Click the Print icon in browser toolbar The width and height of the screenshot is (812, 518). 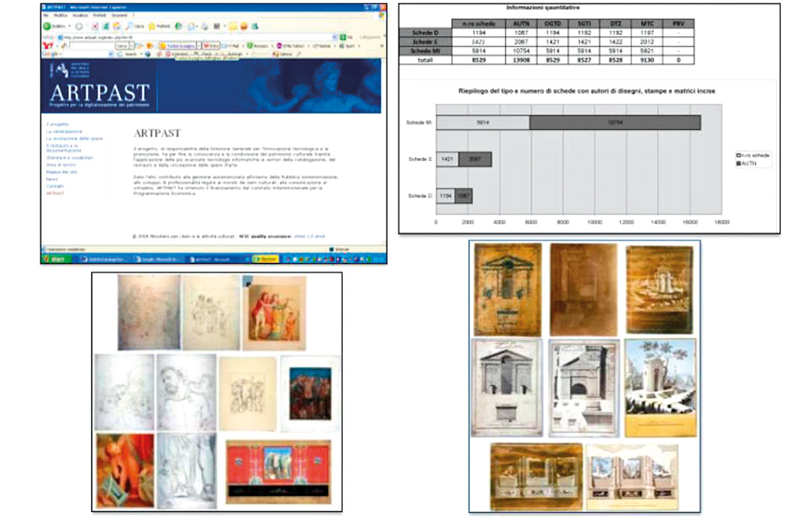click(205, 26)
